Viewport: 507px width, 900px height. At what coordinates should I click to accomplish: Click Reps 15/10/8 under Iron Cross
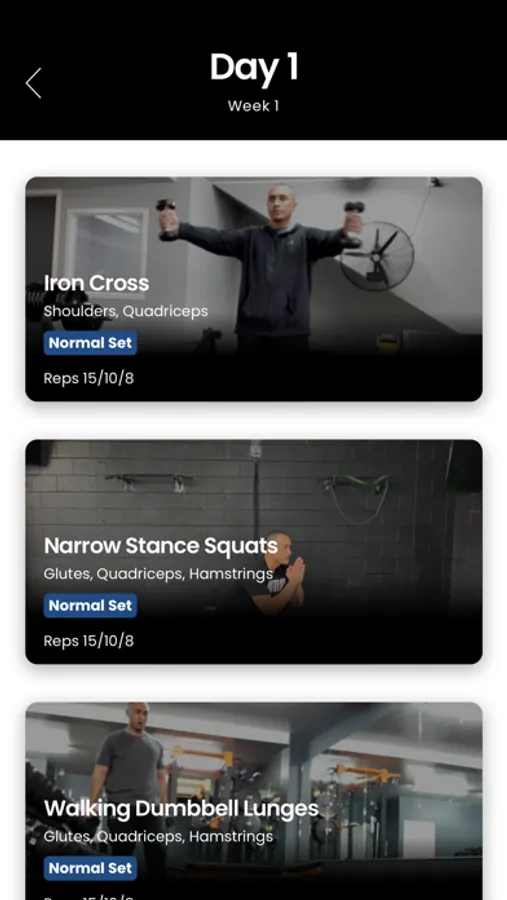[89, 378]
